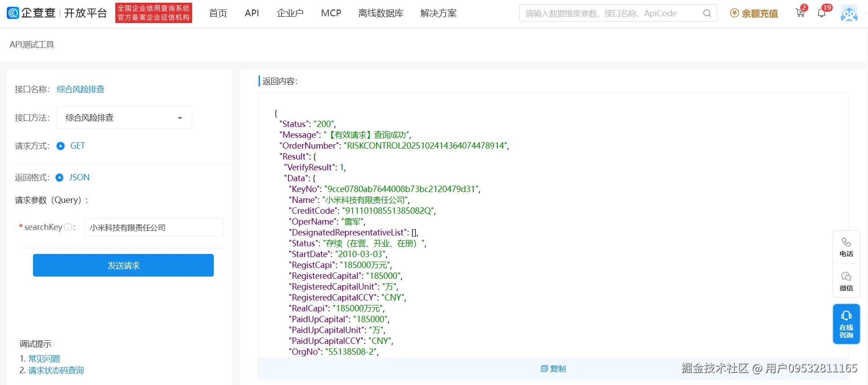The width and height of the screenshot is (868, 385).
Task: Click the "OperName": "雷军" line
Action: coord(327,221)
